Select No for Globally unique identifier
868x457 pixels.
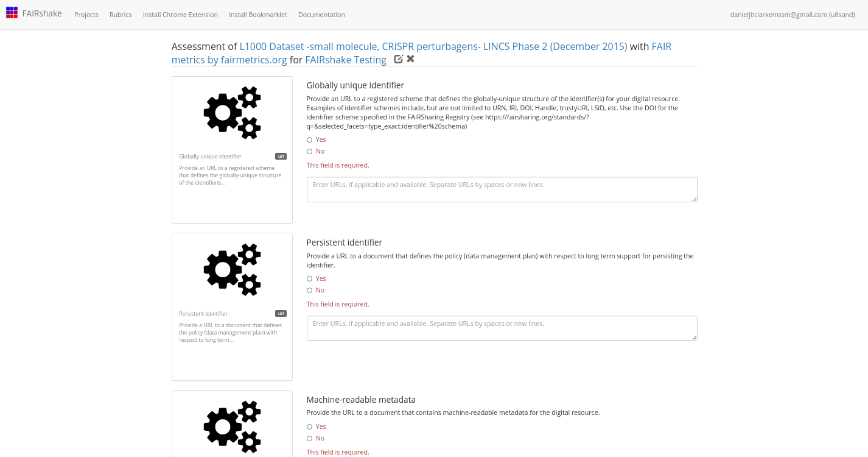click(309, 151)
